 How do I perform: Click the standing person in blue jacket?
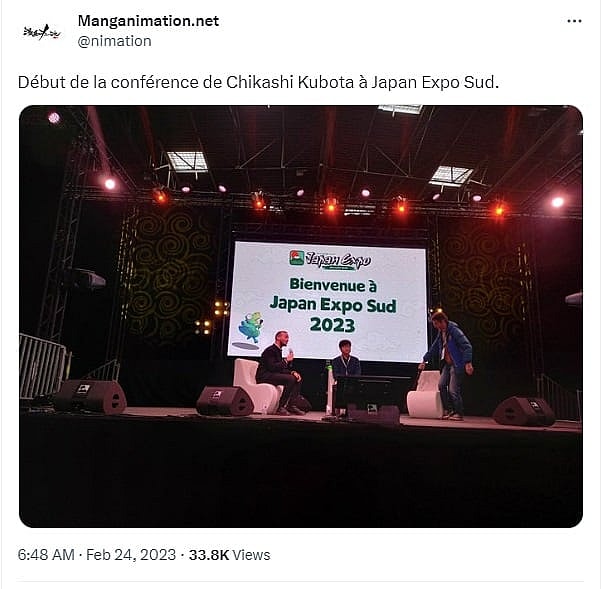[452, 358]
